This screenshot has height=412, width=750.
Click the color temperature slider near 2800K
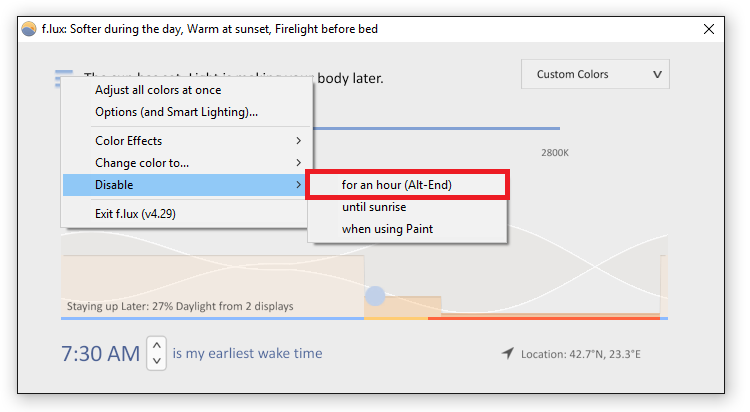pos(436,128)
